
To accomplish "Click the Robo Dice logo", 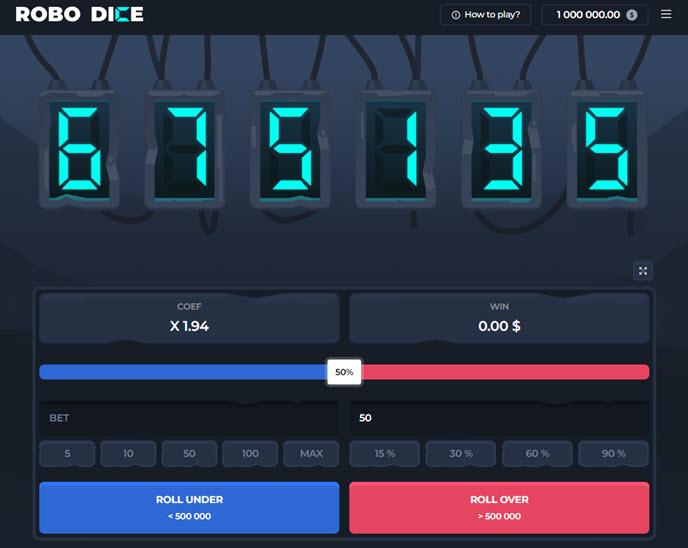I will click(80, 15).
